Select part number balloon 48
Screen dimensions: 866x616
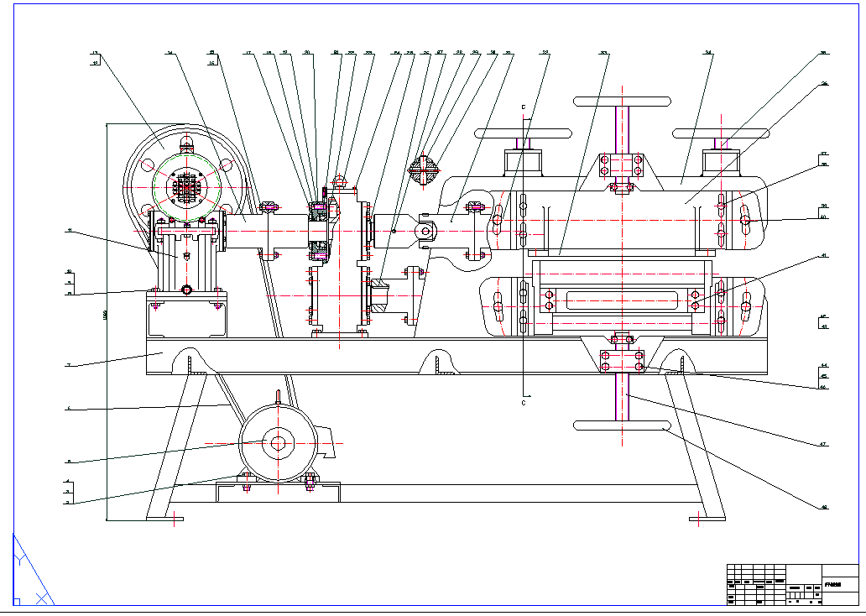click(823, 506)
